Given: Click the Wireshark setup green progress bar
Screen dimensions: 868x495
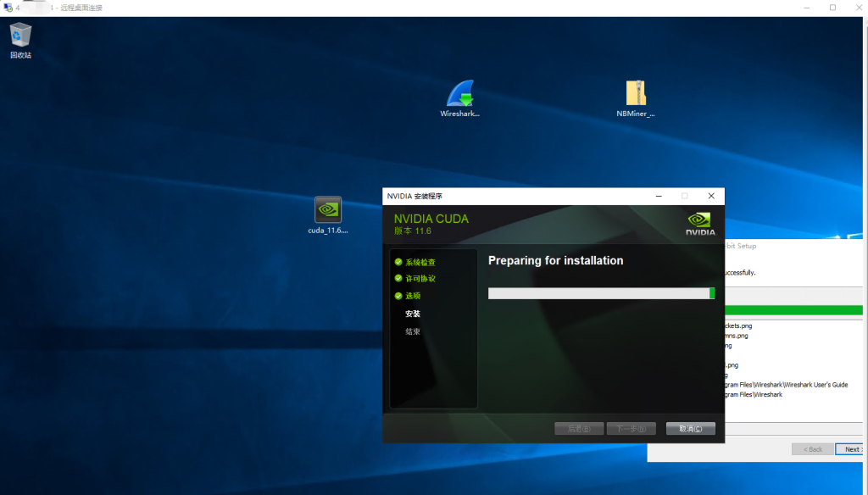Looking at the screenshot, I should point(793,310).
